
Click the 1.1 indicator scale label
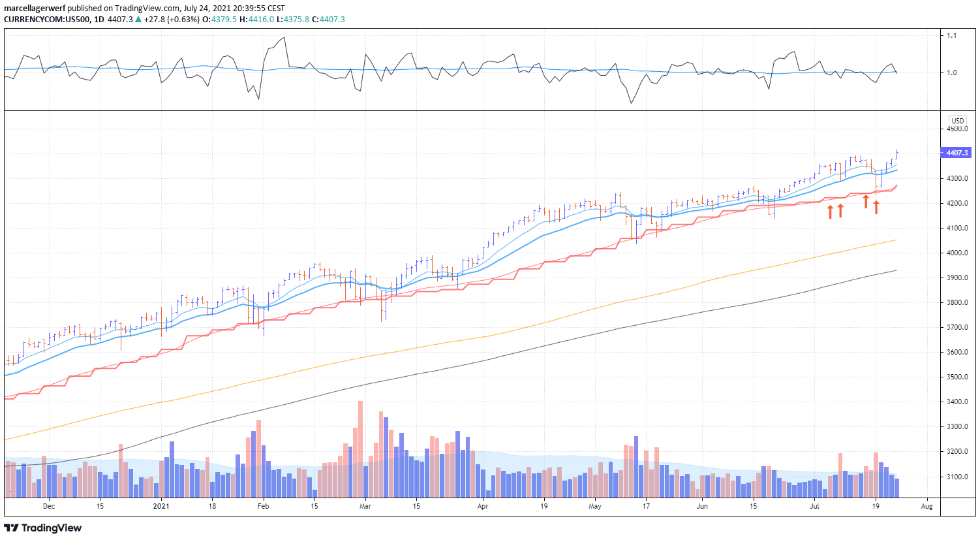tap(952, 35)
